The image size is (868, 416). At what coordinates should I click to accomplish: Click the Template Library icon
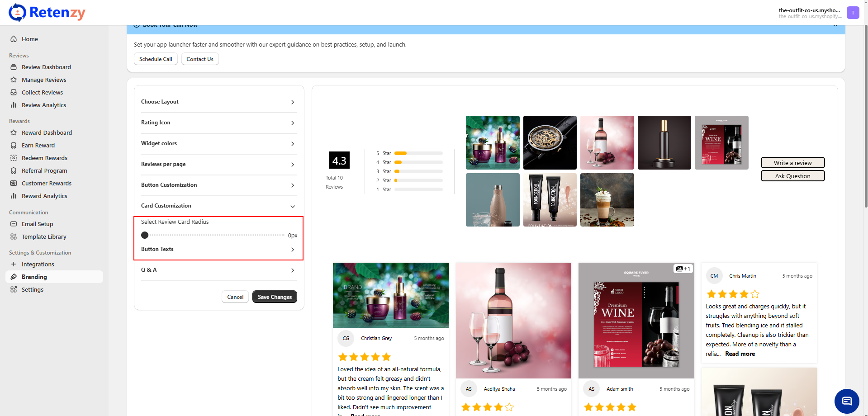(14, 237)
